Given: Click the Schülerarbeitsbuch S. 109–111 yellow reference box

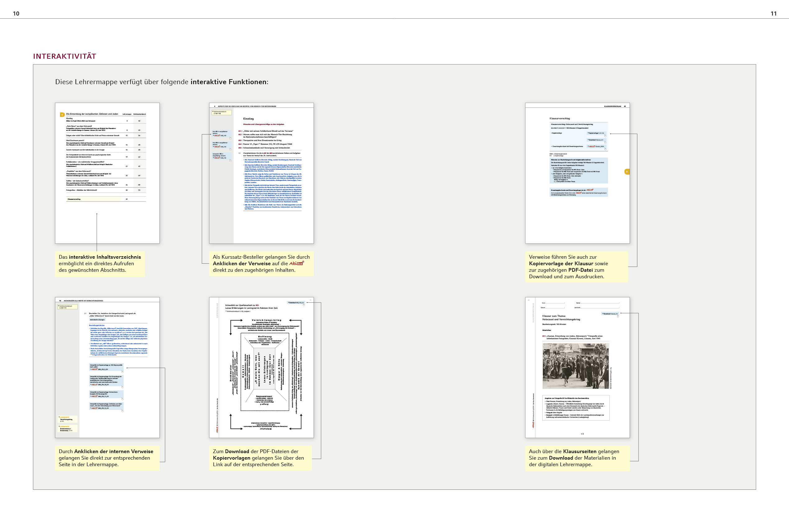Looking at the screenshot, I should (x=67, y=307).
